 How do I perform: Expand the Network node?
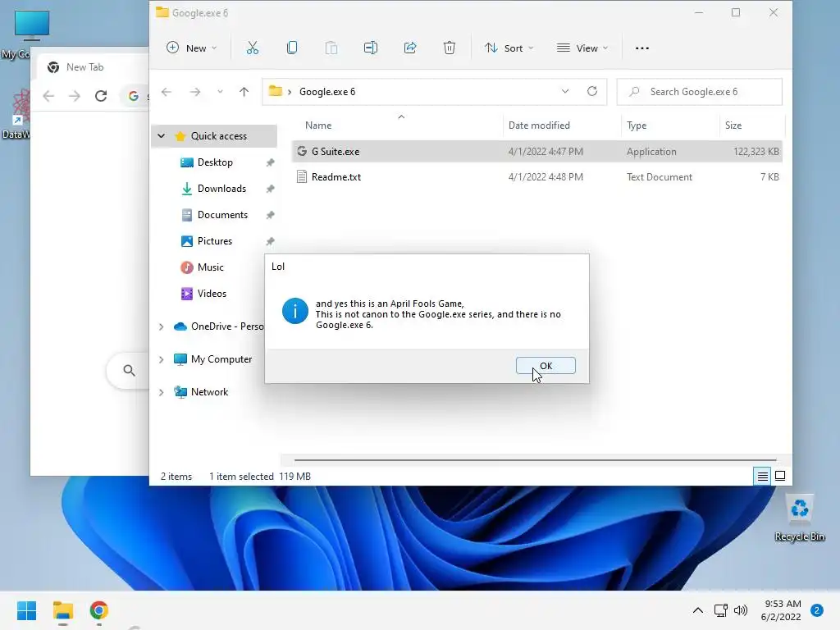point(162,392)
